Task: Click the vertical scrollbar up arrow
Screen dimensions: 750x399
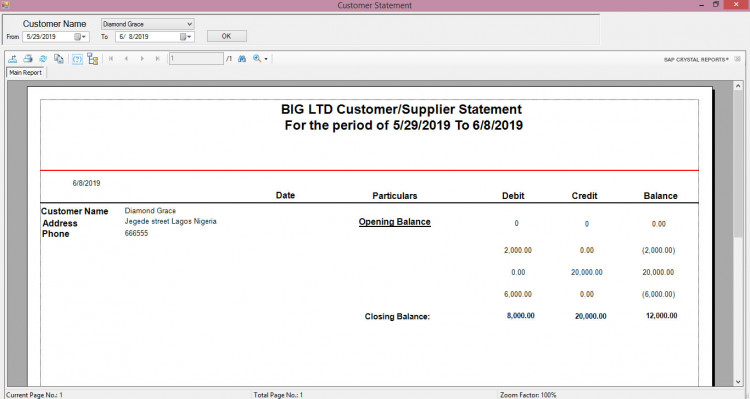Action: click(x=738, y=86)
